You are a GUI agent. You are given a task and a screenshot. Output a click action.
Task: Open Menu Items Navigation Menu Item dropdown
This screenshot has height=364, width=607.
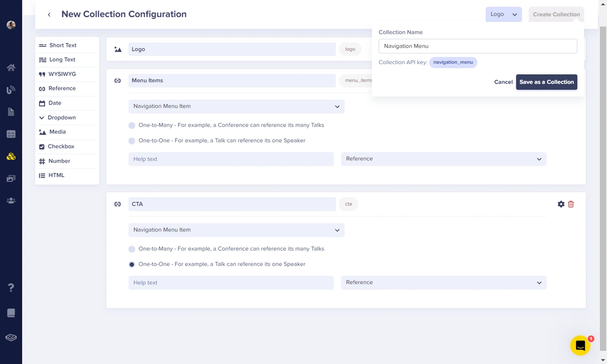[x=236, y=107]
